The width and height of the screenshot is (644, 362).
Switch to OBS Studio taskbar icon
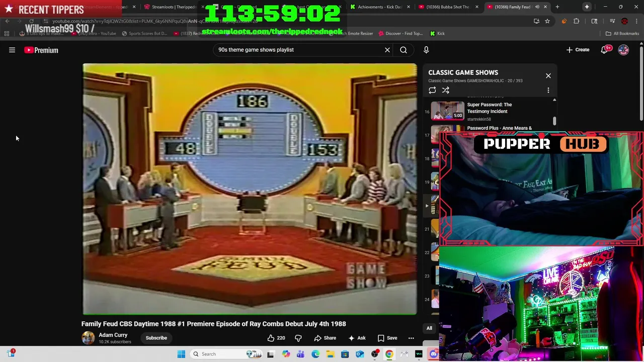[x=375, y=354]
